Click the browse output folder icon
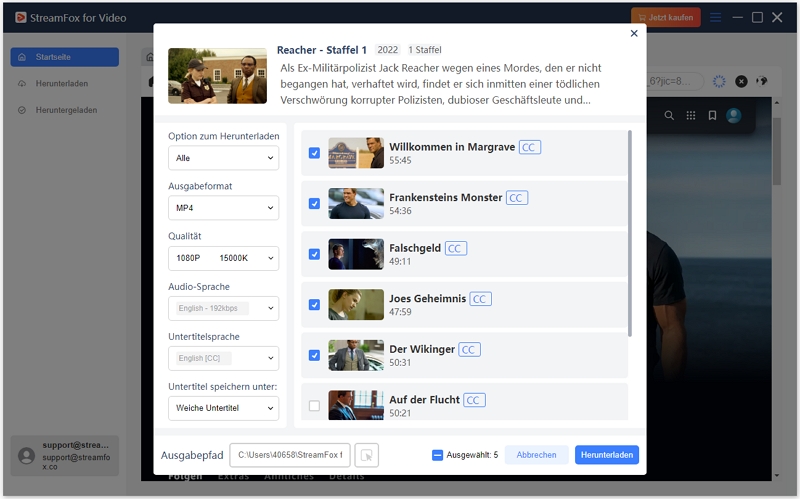This screenshot has height=499, width=800. click(367, 455)
